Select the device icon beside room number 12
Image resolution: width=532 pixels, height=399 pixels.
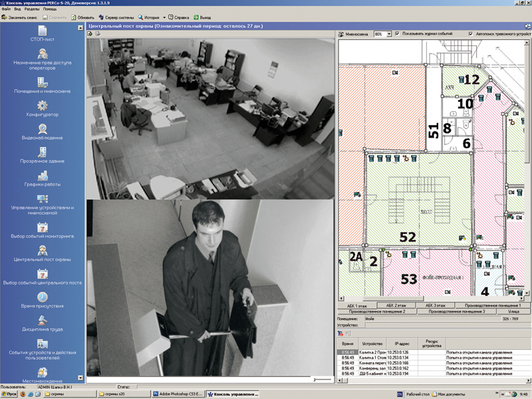pyautogui.click(x=461, y=80)
